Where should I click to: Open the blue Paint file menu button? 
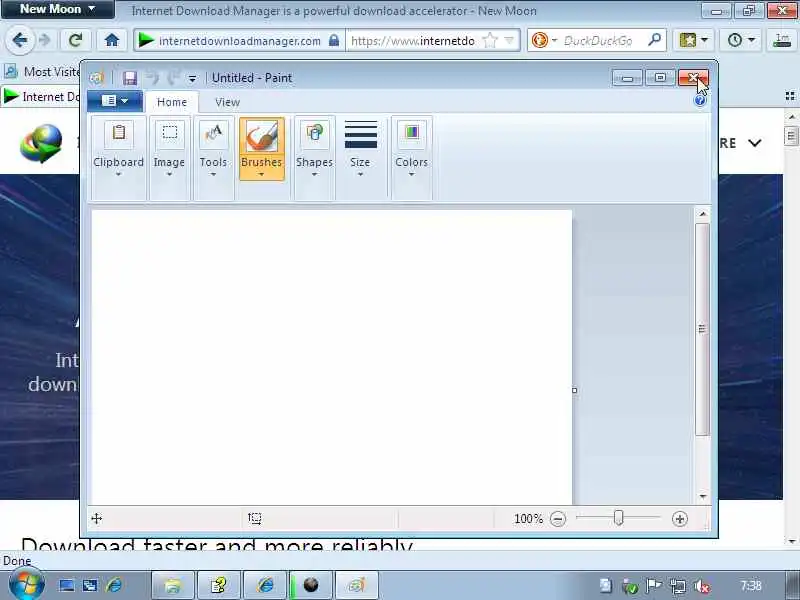click(x=115, y=101)
